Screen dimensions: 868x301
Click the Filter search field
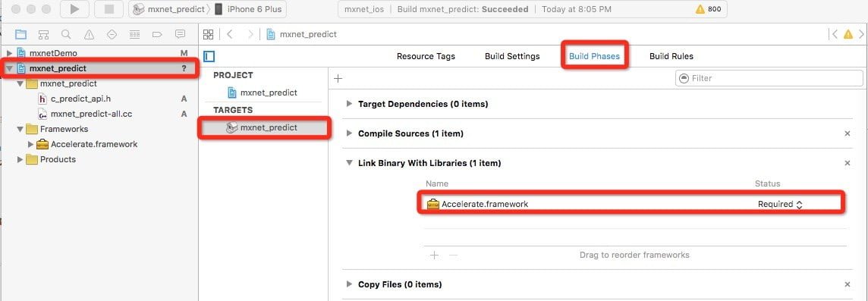[x=769, y=78]
